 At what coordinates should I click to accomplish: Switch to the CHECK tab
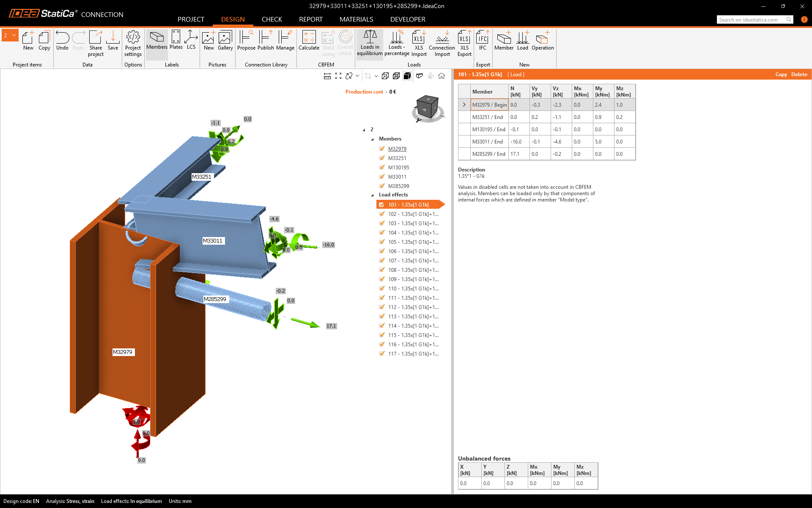click(x=272, y=19)
